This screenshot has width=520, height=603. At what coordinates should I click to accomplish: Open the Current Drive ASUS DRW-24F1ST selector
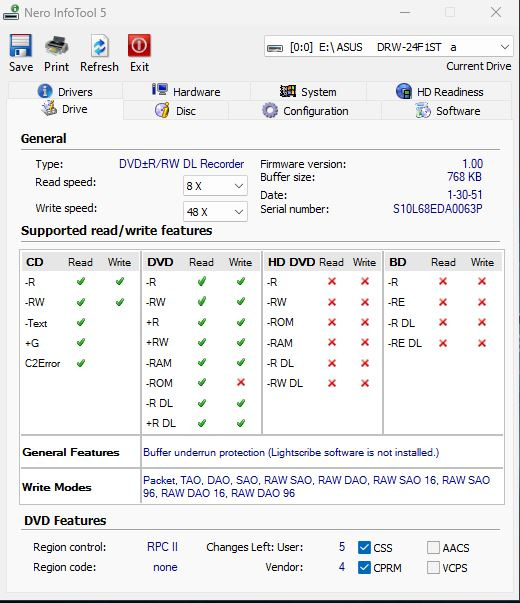[x=388, y=47]
